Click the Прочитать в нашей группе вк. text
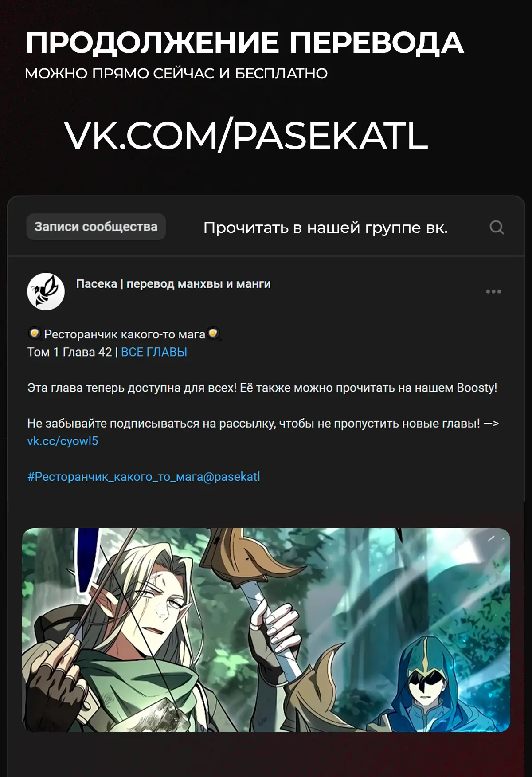Image resolution: width=532 pixels, height=777 pixels. [325, 228]
